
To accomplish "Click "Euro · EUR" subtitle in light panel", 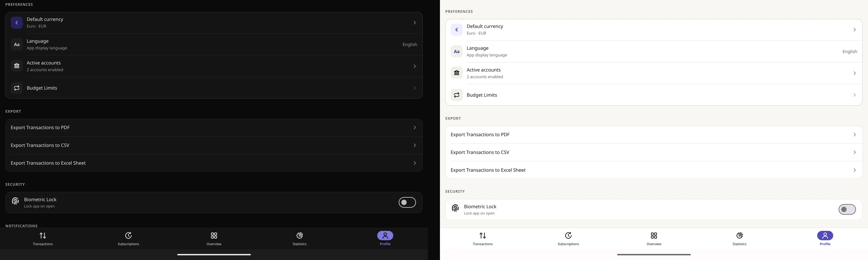I will (x=477, y=33).
